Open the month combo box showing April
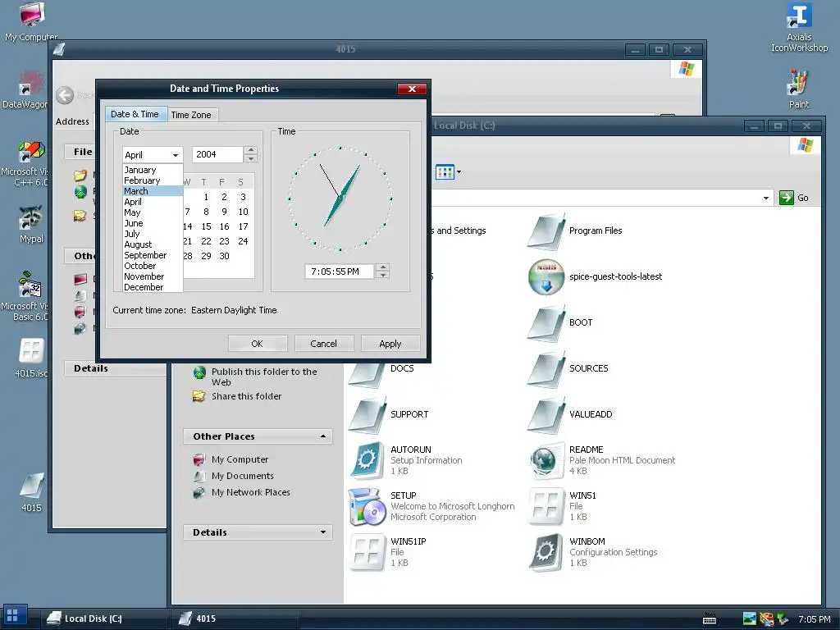Viewport: 840px width, 630px height. coord(153,155)
